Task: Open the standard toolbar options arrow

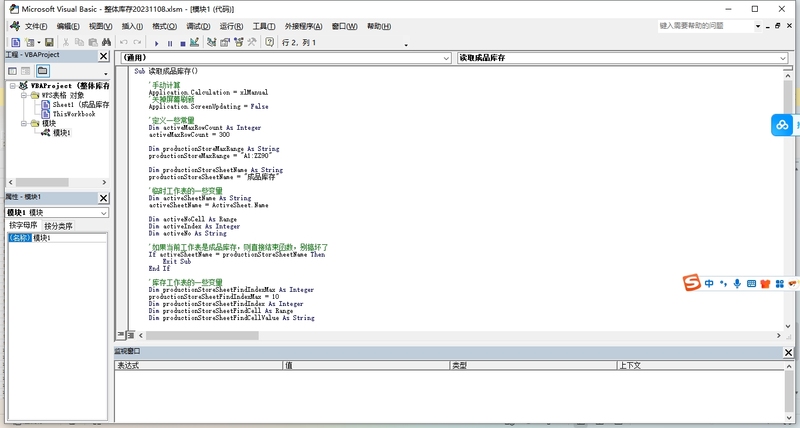Action: click(406, 45)
